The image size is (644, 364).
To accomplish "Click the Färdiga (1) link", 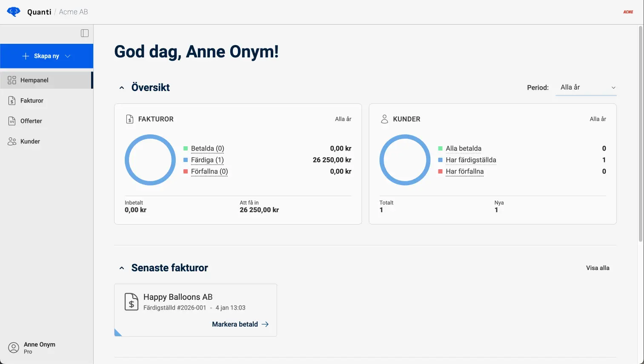I will pyautogui.click(x=207, y=160).
